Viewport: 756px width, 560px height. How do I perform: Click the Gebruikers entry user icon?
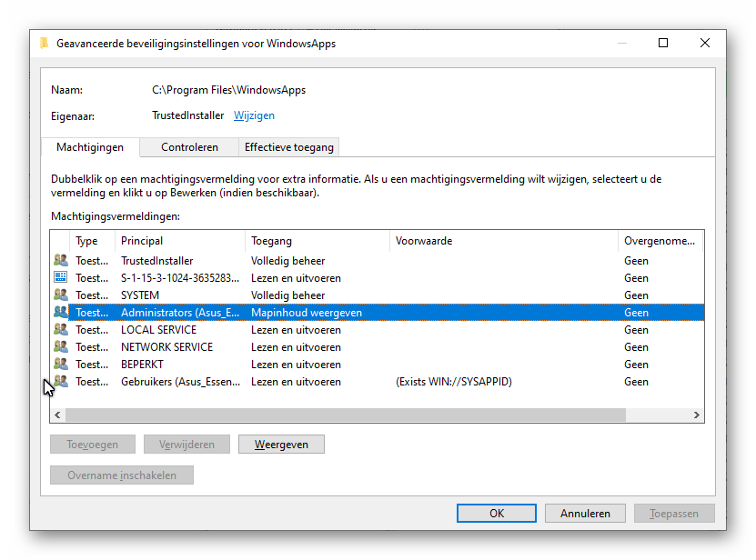[61, 382]
